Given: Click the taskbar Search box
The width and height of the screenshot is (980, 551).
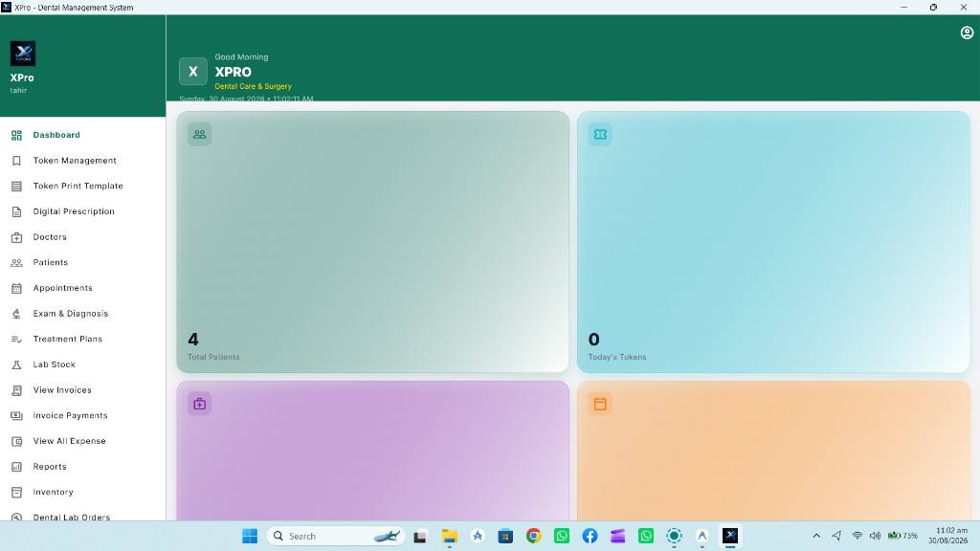Looking at the screenshot, I should point(336,536).
